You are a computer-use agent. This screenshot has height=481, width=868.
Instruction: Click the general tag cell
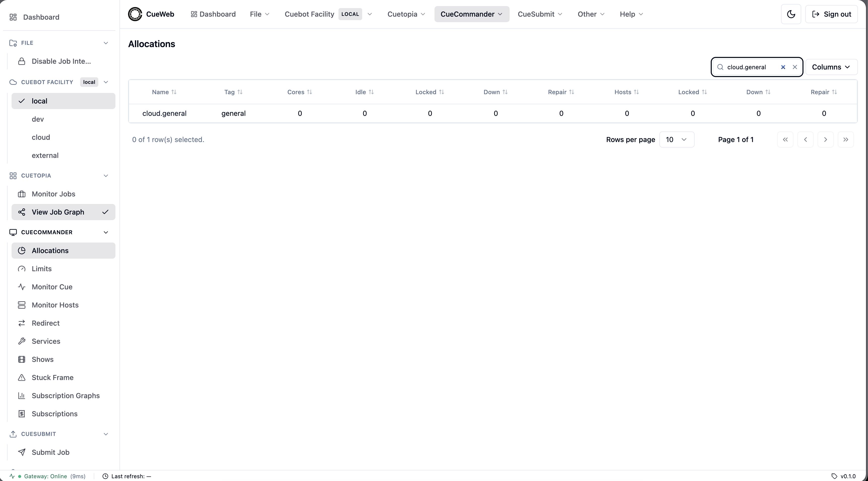pyautogui.click(x=234, y=113)
